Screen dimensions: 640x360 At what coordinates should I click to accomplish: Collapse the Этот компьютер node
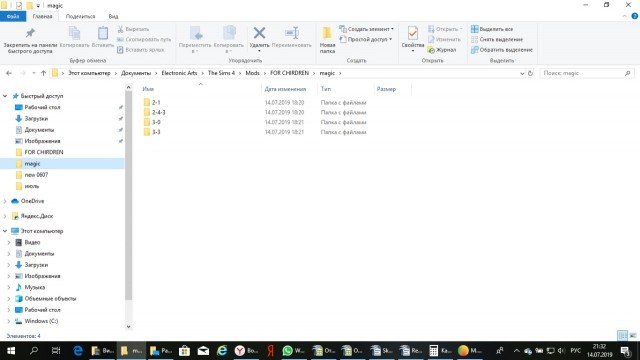(x=5, y=231)
